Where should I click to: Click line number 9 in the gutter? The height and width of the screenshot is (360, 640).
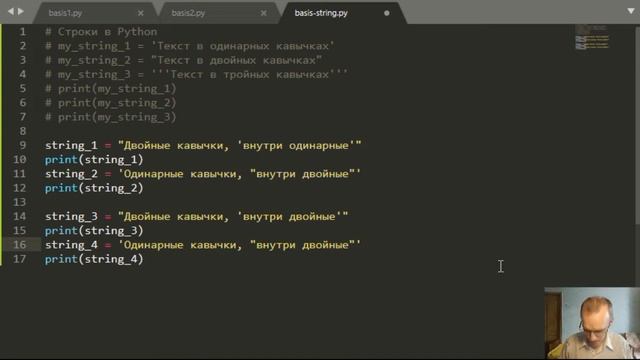[23, 145]
